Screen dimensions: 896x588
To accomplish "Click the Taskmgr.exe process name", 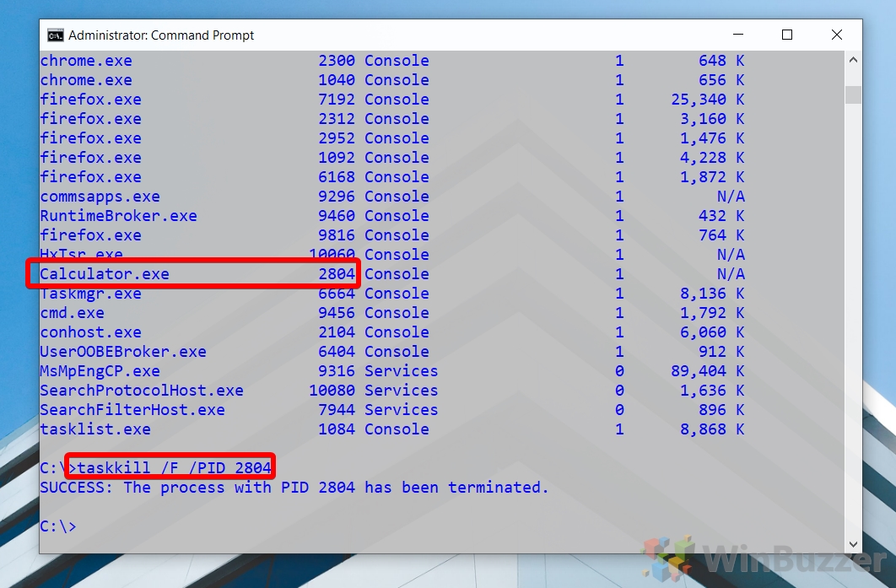I will pos(91,294).
